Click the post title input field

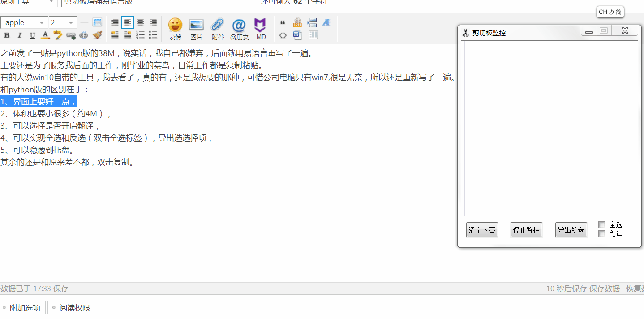click(159, 3)
